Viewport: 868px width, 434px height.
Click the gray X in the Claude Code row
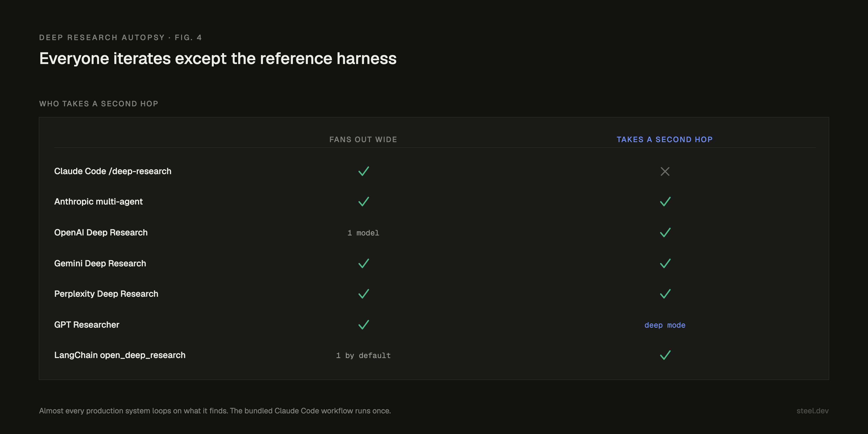tap(665, 171)
